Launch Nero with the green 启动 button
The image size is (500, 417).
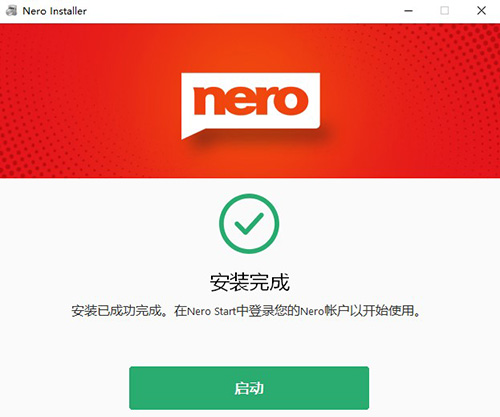click(x=249, y=388)
